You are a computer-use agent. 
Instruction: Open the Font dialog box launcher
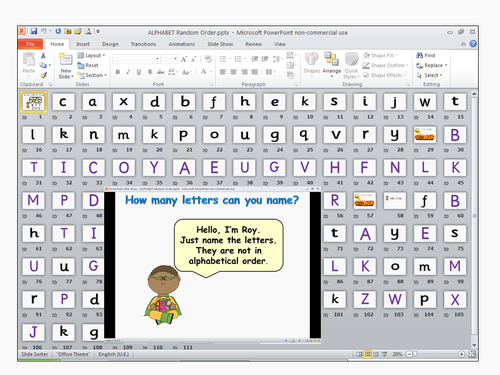pos(211,84)
